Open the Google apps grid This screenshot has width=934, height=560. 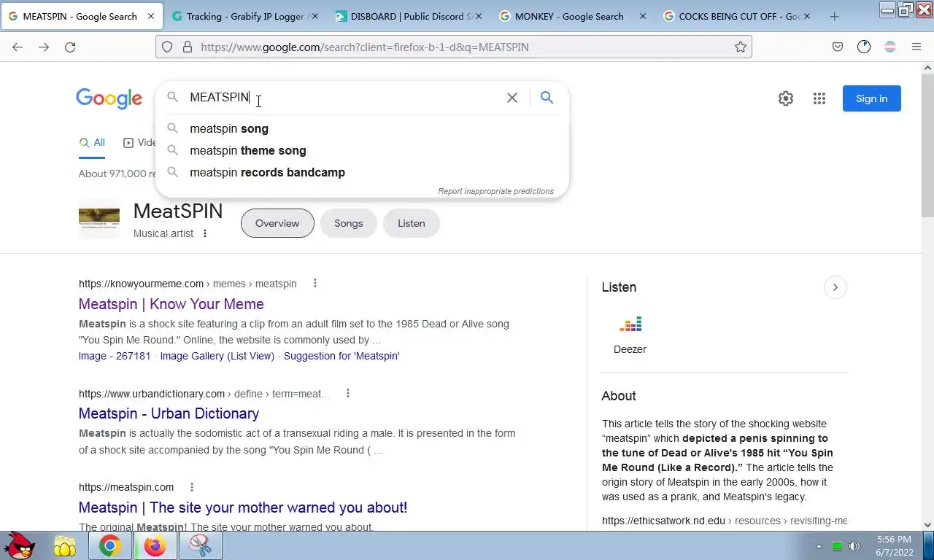(x=819, y=98)
